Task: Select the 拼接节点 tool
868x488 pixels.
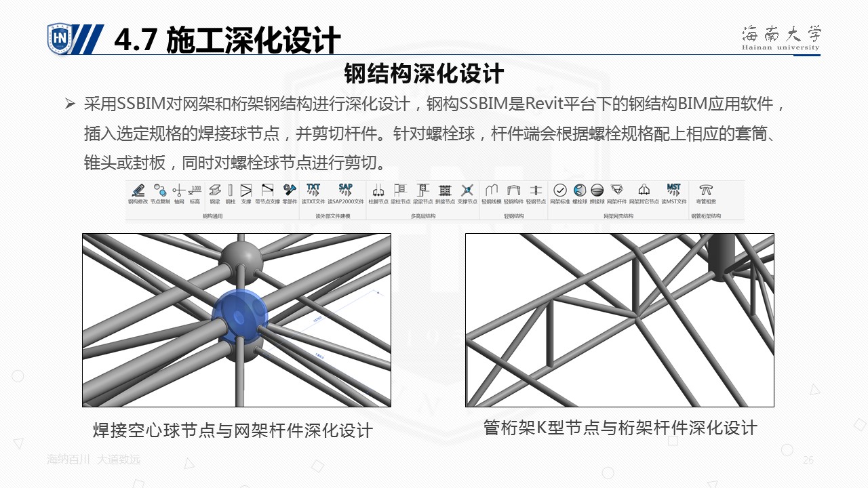Action: click(x=445, y=194)
